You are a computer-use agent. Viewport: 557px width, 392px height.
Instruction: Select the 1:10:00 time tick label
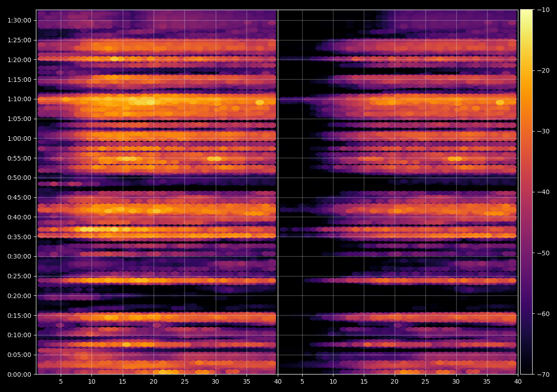tap(19, 99)
